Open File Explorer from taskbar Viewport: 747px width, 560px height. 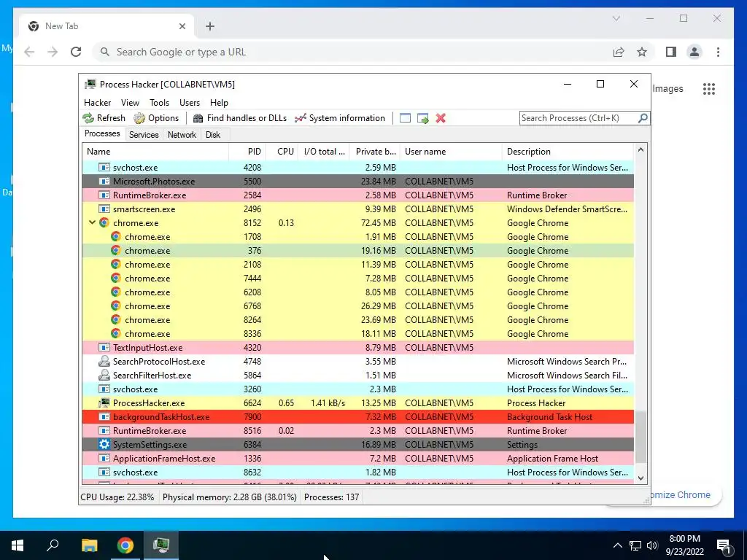(89, 545)
